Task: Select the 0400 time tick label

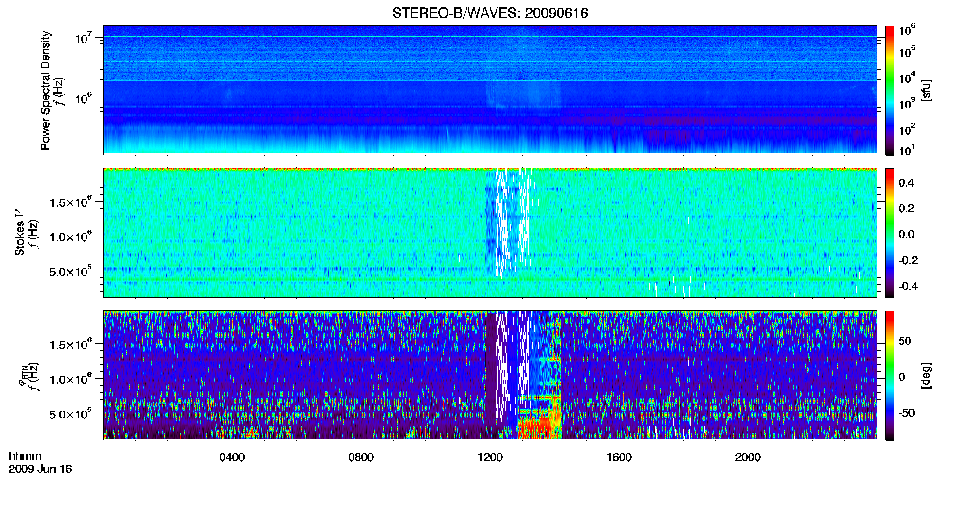Action: (232, 457)
